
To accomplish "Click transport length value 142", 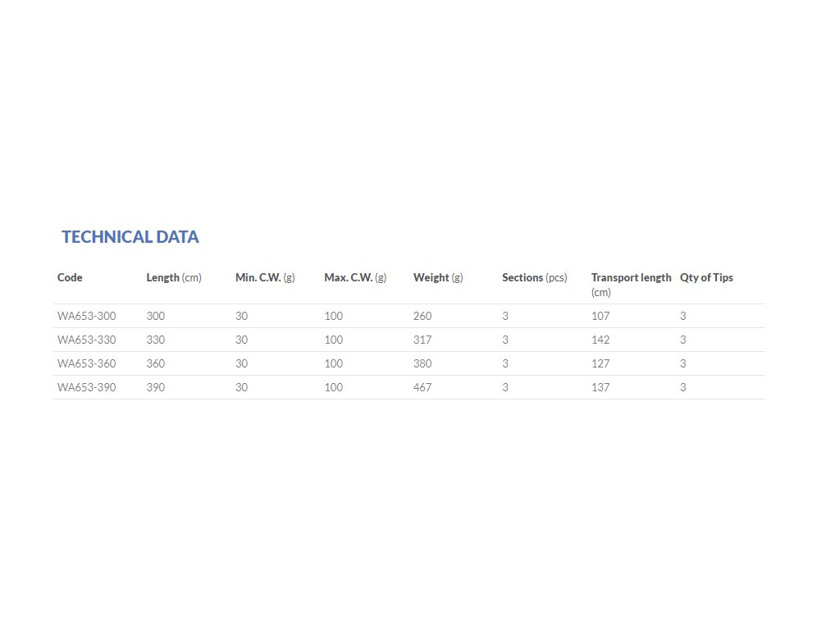I will coord(600,340).
